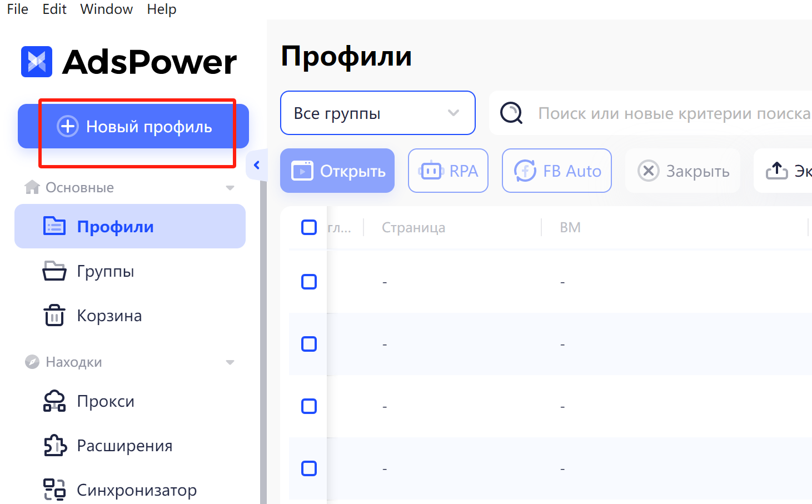Open the File menu
812x504 pixels.
tap(18, 9)
